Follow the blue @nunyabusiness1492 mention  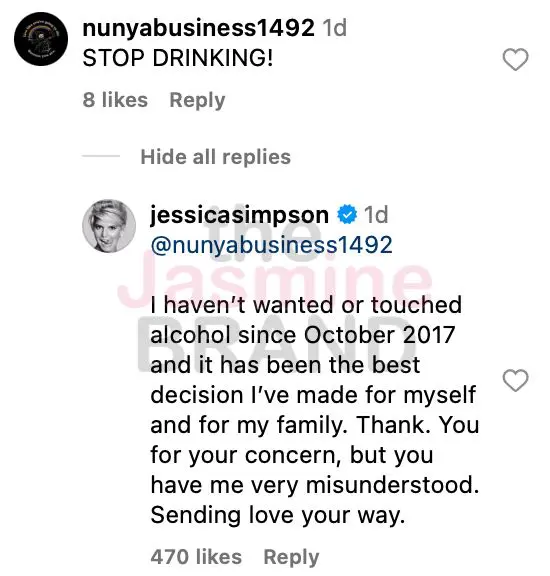point(272,245)
